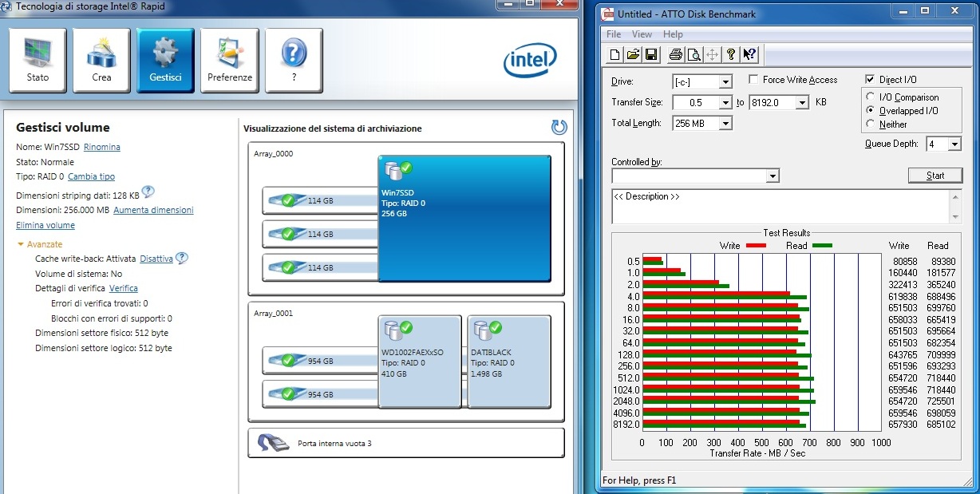Image resolution: width=980 pixels, height=494 pixels.
Task: Open ATTO View menu
Action: click(x=642, y=34)
